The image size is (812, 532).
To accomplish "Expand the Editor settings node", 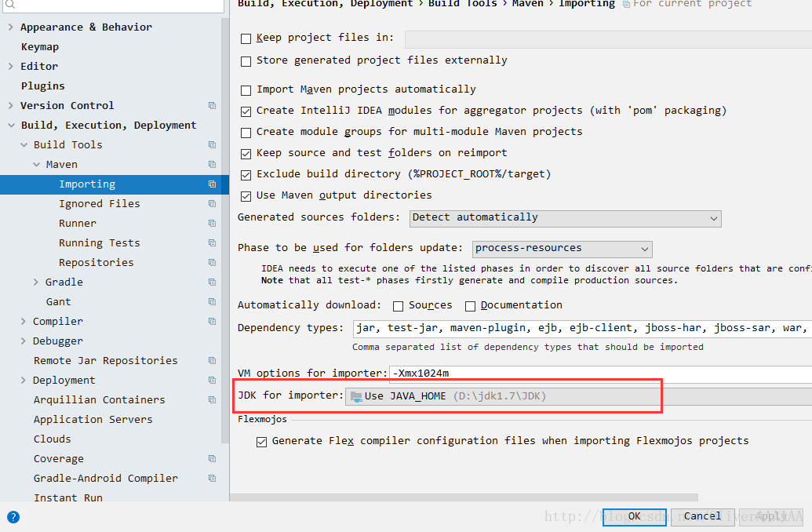I will [10, 67].
